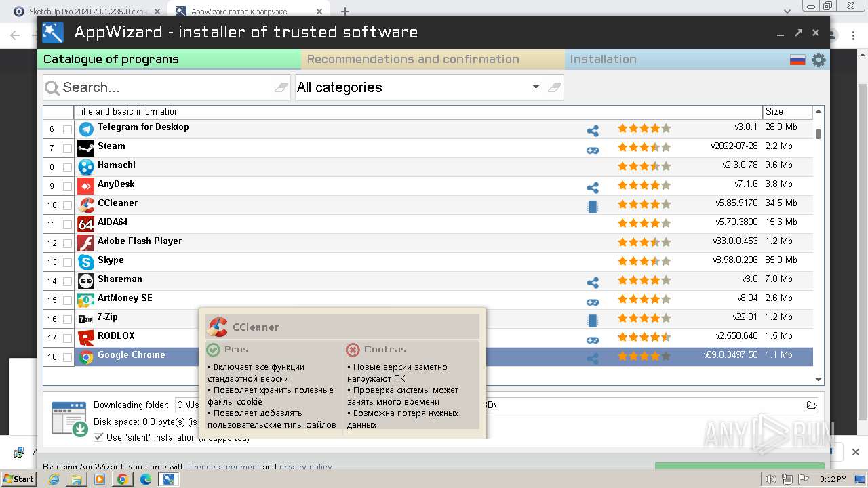Click the gamepad icon for ROBLOX
This screenshot has width=868, height=488.
[593, 340]
